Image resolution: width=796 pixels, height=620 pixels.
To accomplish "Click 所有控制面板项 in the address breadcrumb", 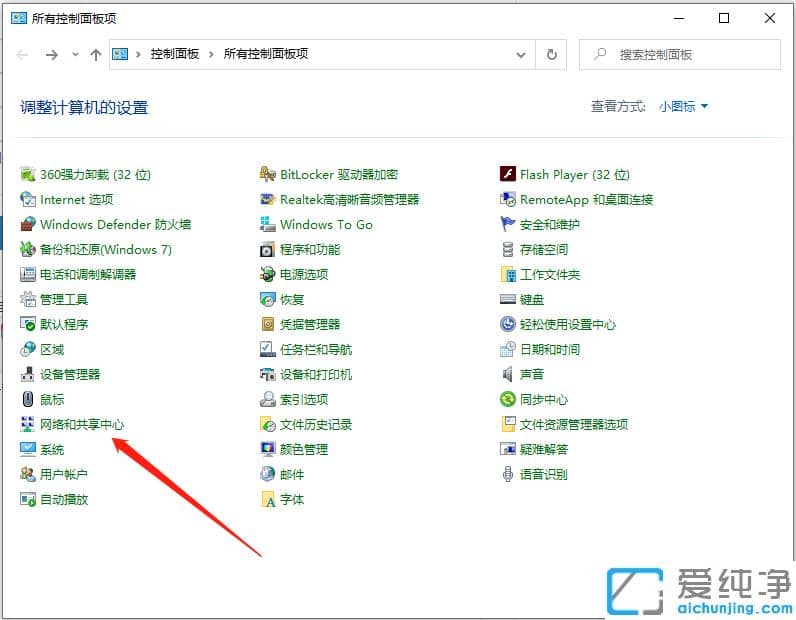I will click(265, 55).
